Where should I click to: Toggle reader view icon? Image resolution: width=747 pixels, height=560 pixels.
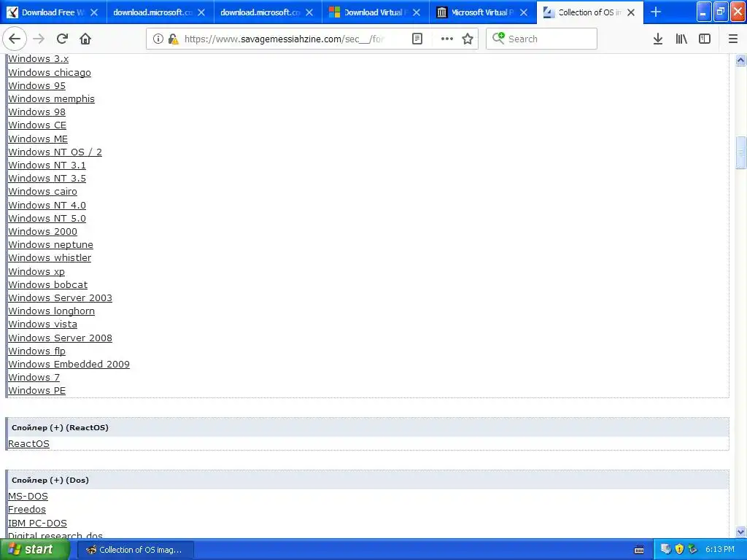click(x=417, y=39)
